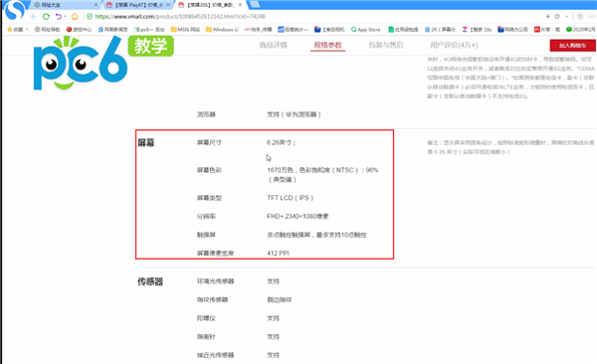Click the red 加入购物车 button
Screen dimensions: 597x364
[x=572, y=46]
